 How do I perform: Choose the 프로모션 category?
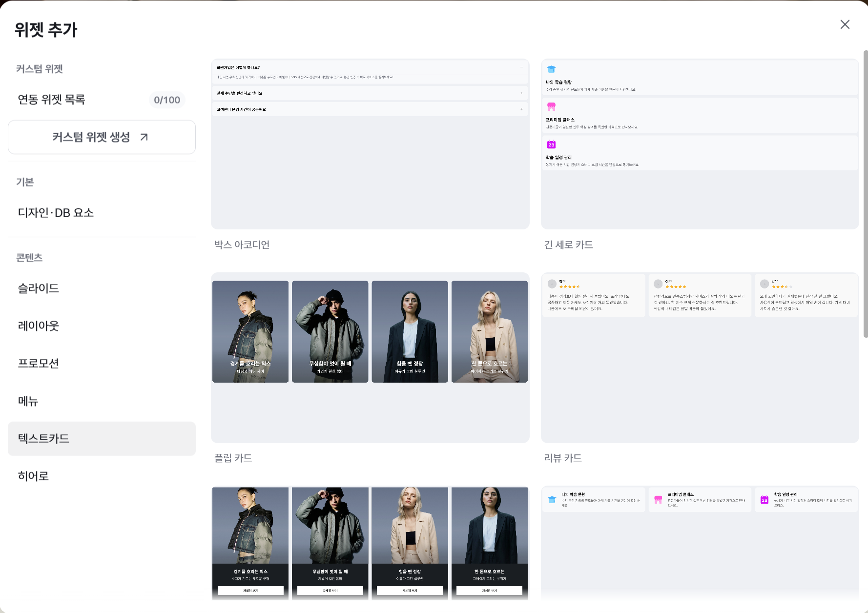pyautogui.click(x=102, y=364)
